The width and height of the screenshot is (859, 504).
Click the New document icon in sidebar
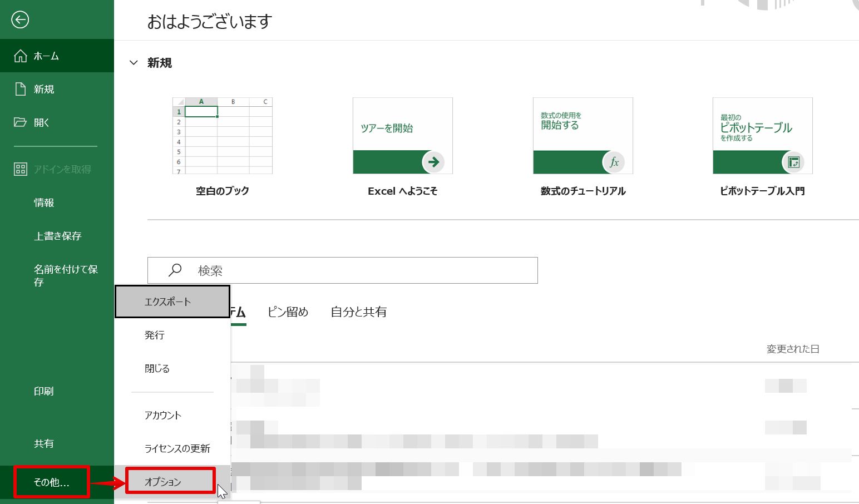(x=21, y=89)
